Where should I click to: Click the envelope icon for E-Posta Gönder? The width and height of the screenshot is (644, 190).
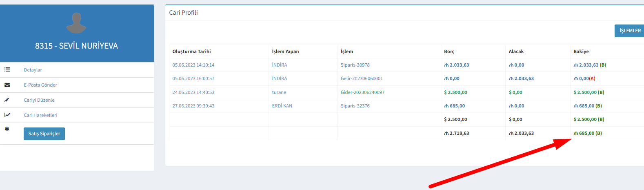point(7,85)
